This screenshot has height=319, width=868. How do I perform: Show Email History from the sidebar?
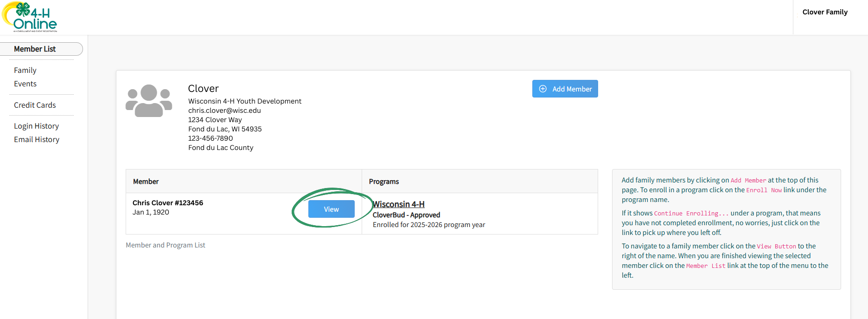click(37, 139)
